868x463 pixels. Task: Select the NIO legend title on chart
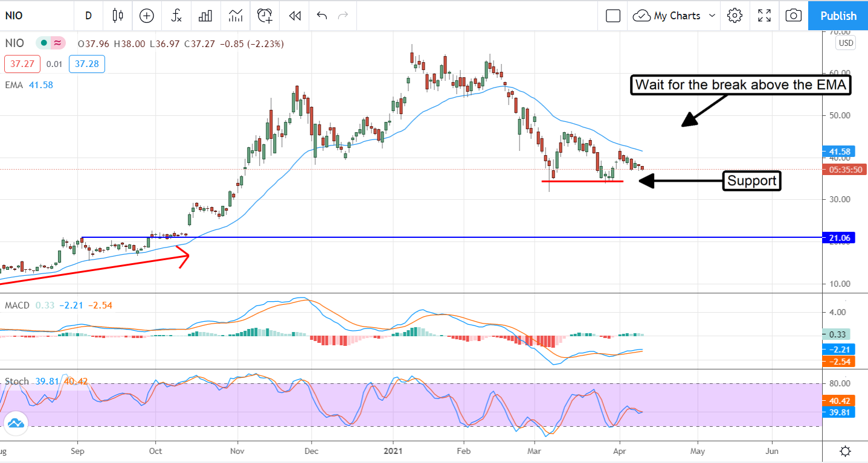tap(14, 43)
